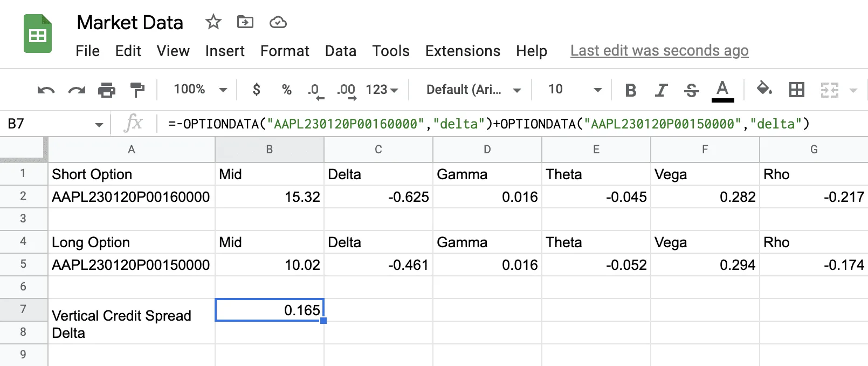The height and width of the screenshot is (366, 868).
Task: Select the 'Short Option' cell
Action: (x=132, y=174)
